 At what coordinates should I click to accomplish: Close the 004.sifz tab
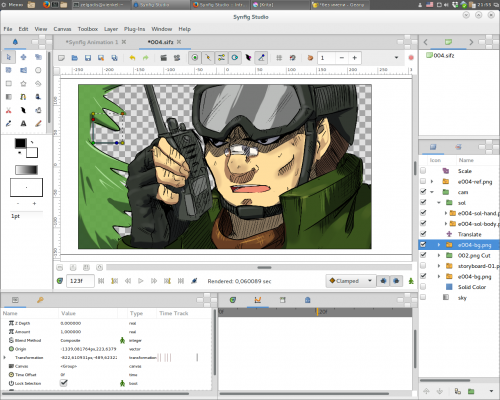[x=179, y=42]
